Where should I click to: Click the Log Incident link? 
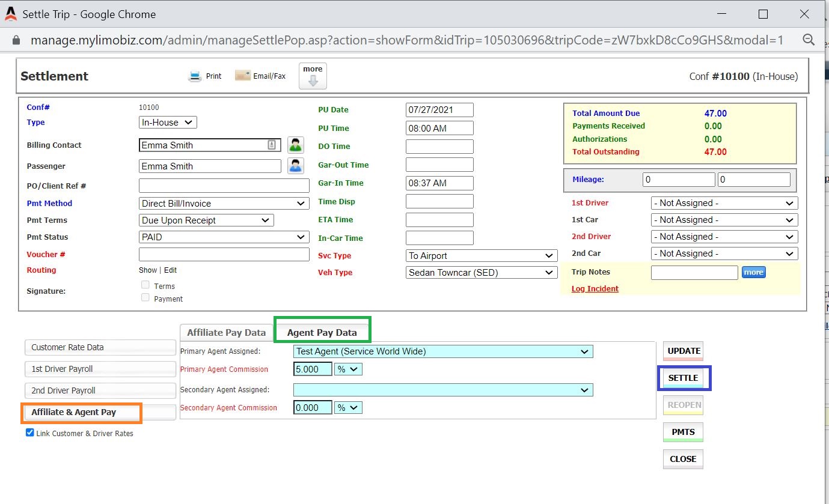point(595,289)
